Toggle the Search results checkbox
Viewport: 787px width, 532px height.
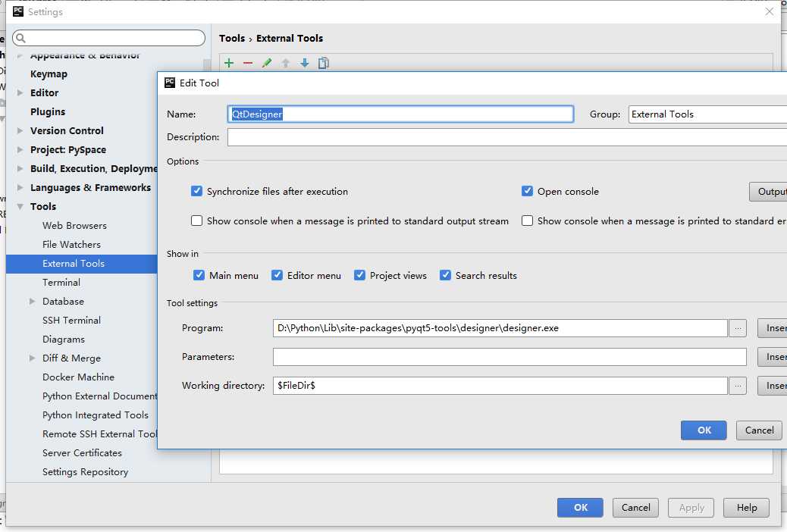pos(445,275)
